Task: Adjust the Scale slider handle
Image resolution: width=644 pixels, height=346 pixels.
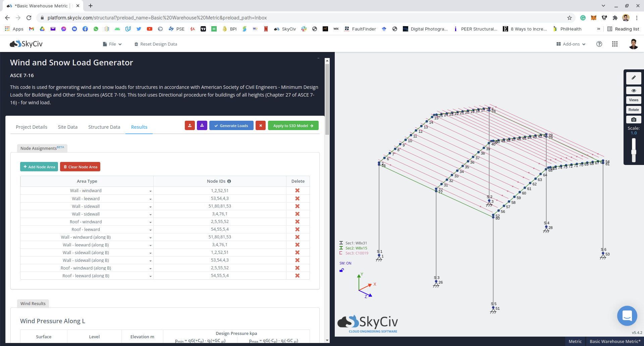Action: [634, 152]
